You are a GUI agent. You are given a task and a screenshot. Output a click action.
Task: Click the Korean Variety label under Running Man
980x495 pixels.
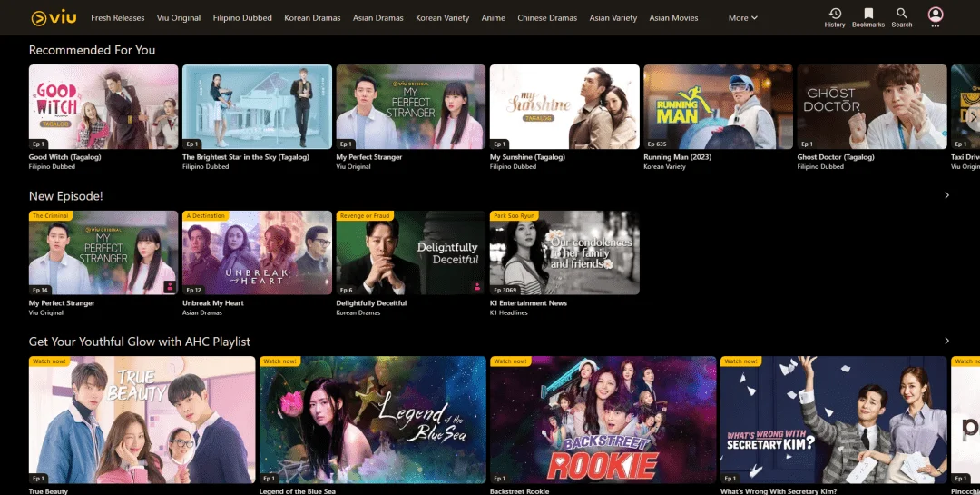[x=664, y=166]
